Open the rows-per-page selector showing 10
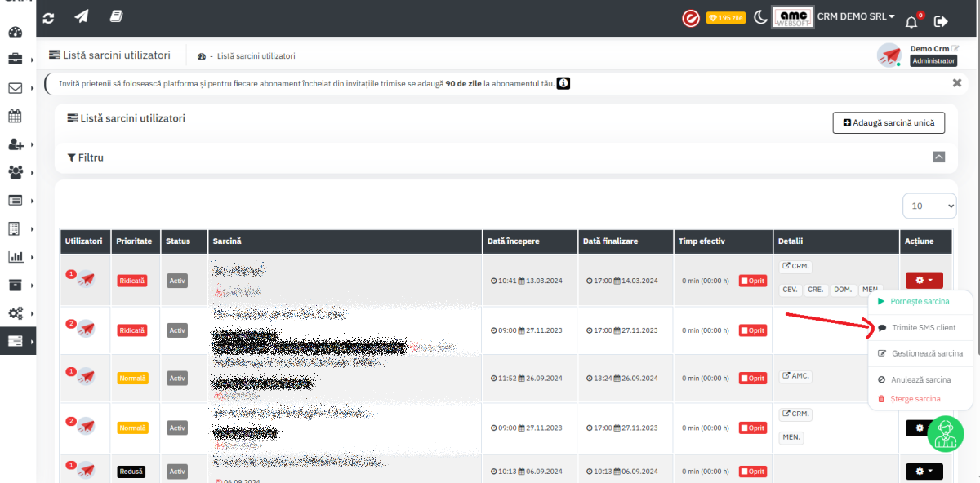 (929, 206)
